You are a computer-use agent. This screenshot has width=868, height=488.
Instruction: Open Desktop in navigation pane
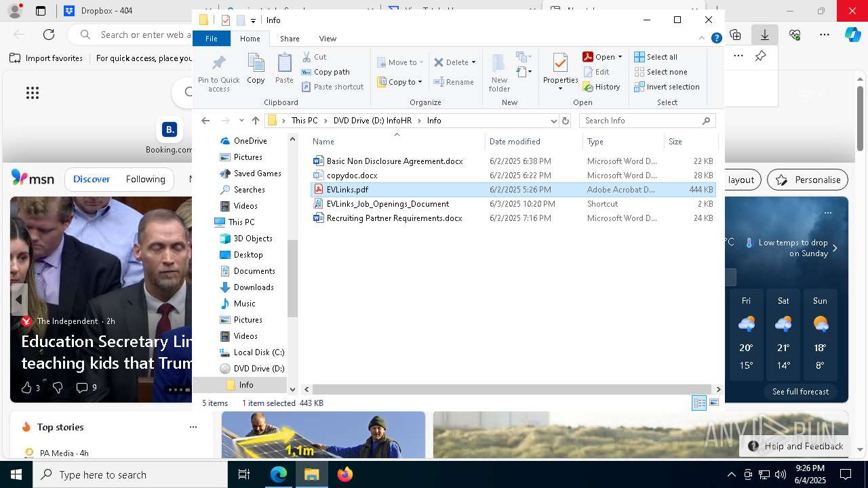pyautogui.click(x=241, y=255)
